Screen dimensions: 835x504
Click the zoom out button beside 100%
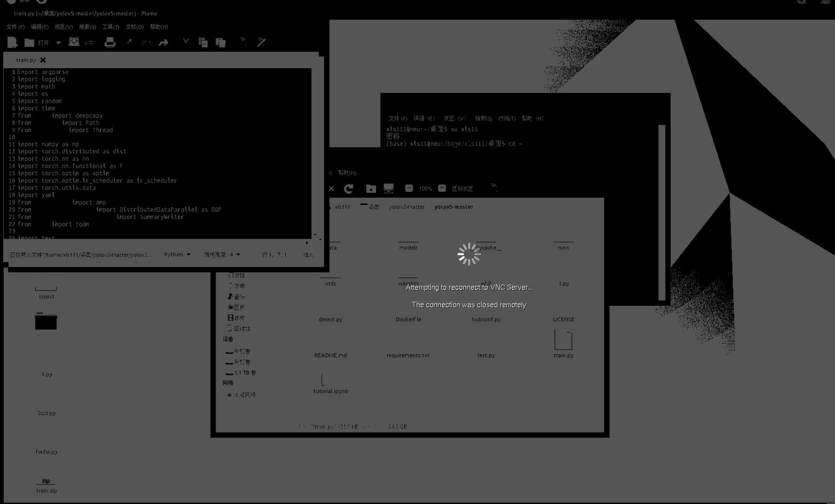point(409,189)
